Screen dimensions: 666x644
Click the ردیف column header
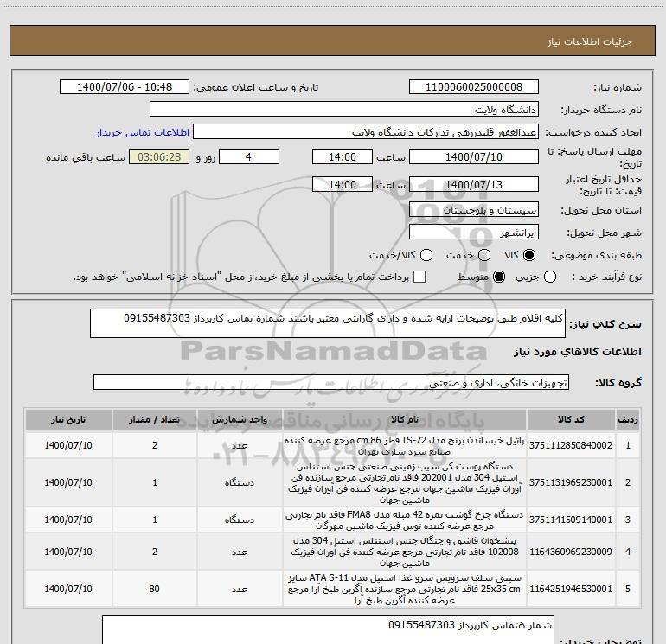[628, 419]
